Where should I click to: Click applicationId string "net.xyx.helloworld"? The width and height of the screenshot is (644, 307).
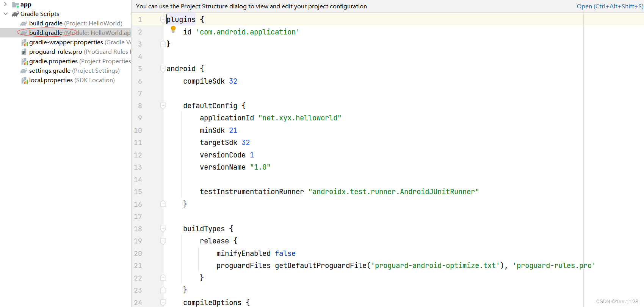pyautogui.click(x=300, y=118)
